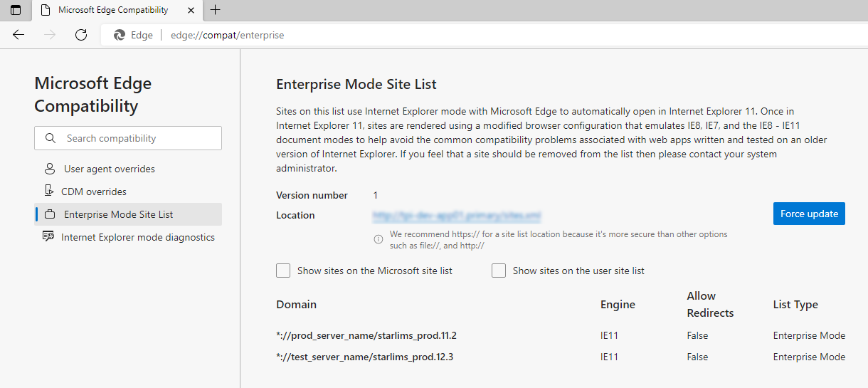
Task: Select domain *://prod_server_name/starlims_prod.11.2
Action: coord(366,335)
